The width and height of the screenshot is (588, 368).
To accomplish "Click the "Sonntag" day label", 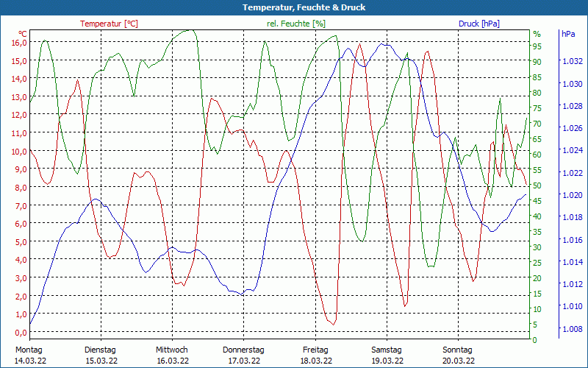I will 457,350.
